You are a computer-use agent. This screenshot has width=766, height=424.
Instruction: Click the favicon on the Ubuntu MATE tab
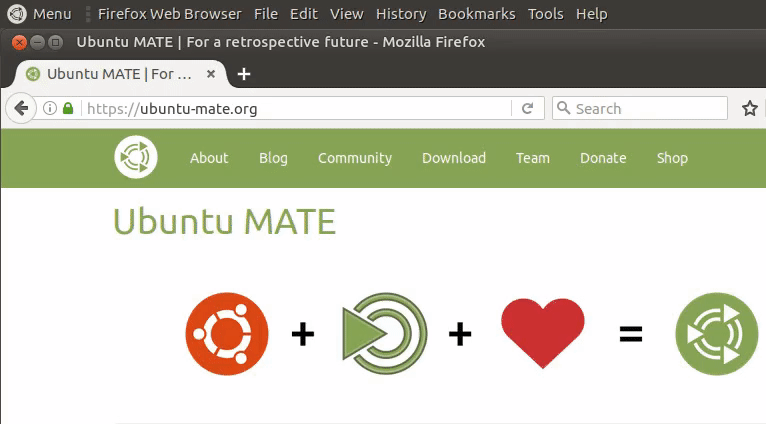[x=33, y=74]
